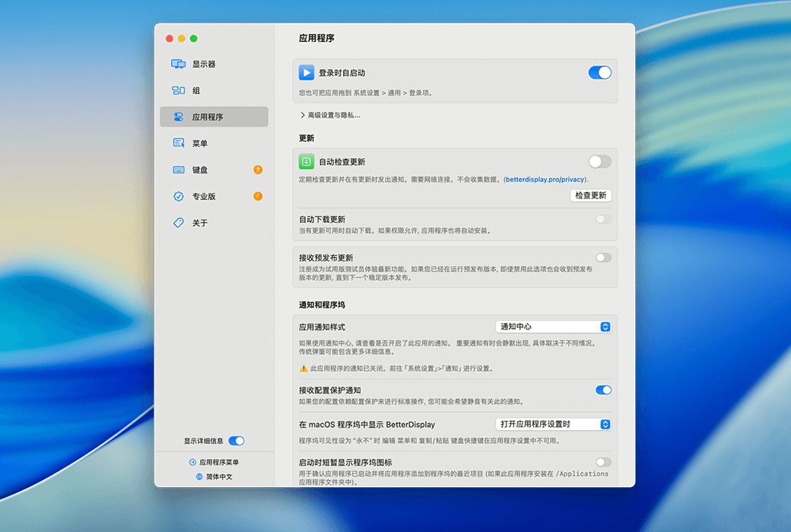Expand 高级设置与隐私 section
Viewport: 791px width, 532px height.
coord(330,116)
